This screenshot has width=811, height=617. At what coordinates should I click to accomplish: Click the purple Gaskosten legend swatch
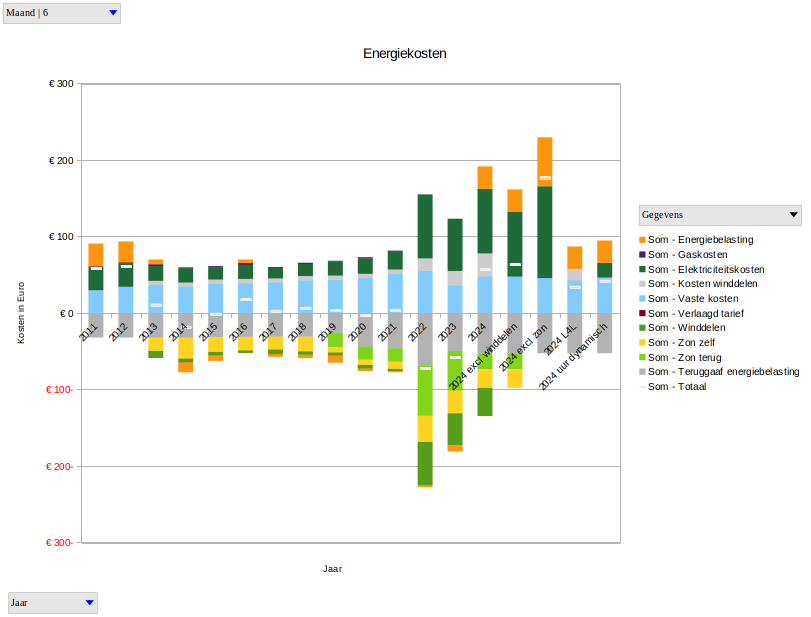point(642,255)
